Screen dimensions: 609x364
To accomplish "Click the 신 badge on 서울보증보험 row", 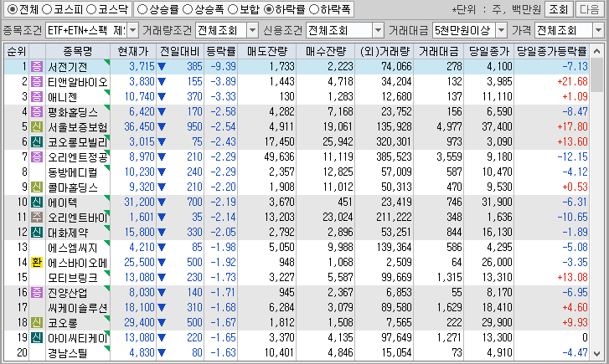I will click(x=37, y=126).
